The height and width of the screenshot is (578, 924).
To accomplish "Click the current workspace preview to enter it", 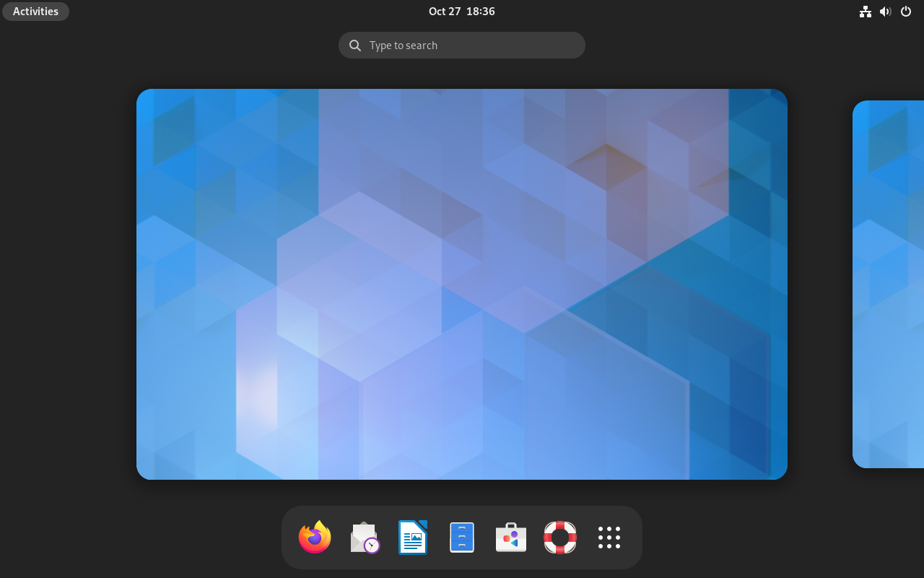I will (x=462, y=283).
